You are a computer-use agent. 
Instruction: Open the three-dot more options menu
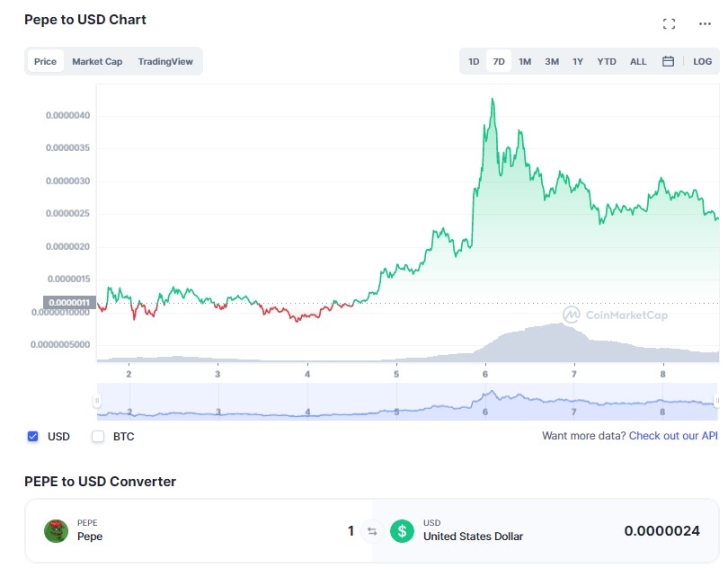[705, 23]
